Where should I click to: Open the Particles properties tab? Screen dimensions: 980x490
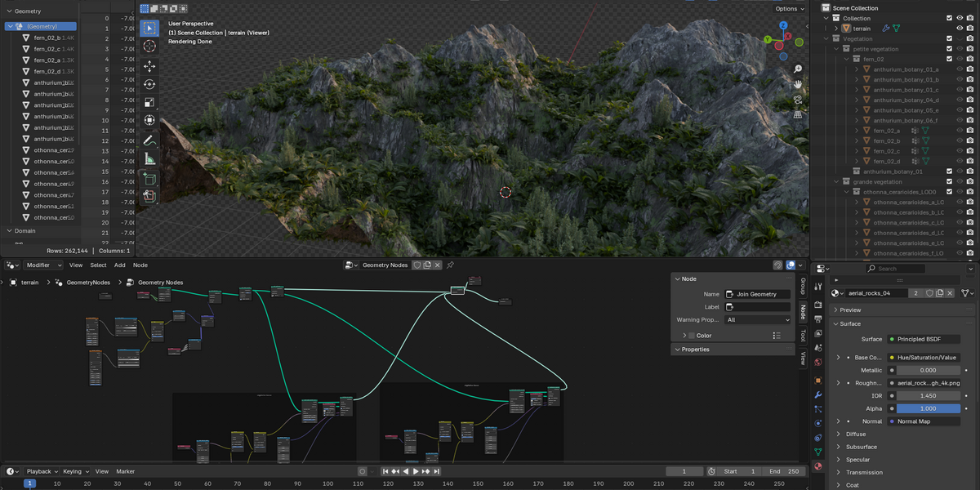pos(817,409)
